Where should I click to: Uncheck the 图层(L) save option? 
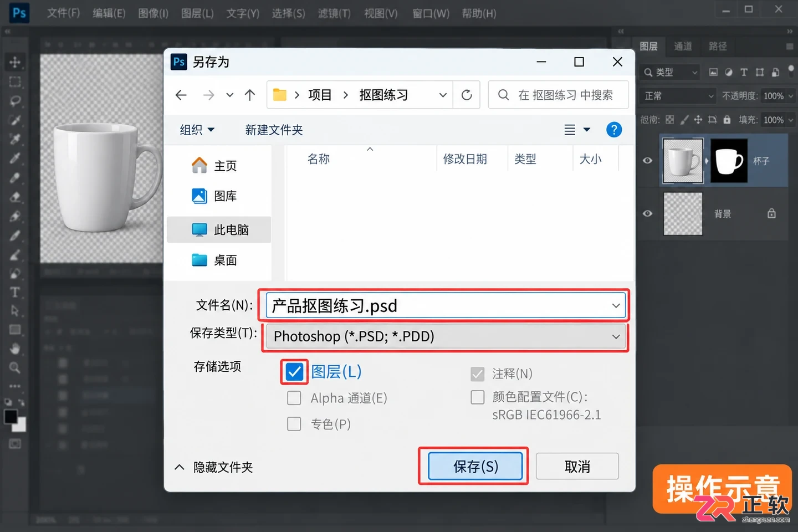pyautogui.click(x=294, y=372)
